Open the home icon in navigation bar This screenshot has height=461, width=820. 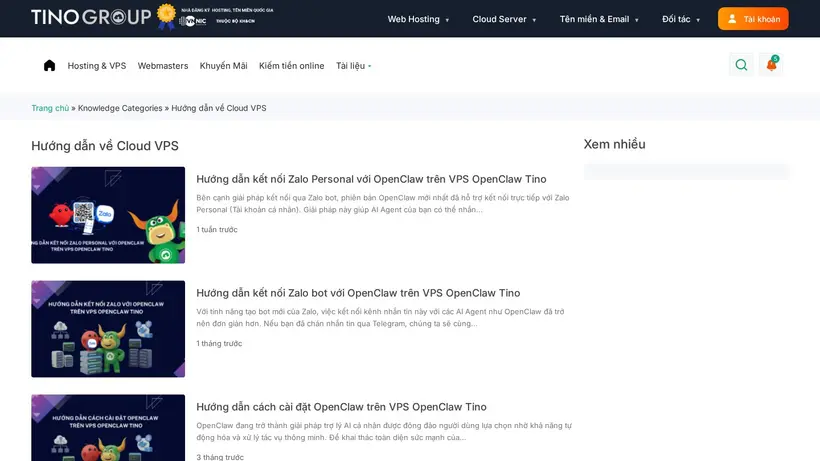click(49, 65)
